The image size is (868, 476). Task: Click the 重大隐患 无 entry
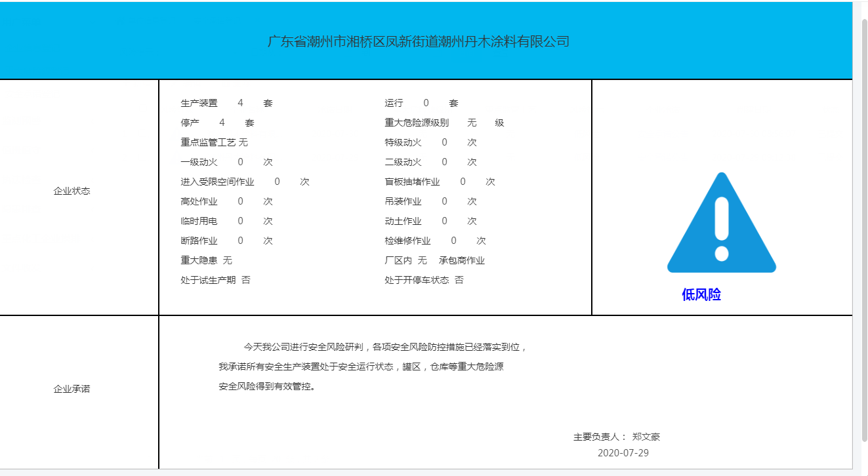click(206, 261)
